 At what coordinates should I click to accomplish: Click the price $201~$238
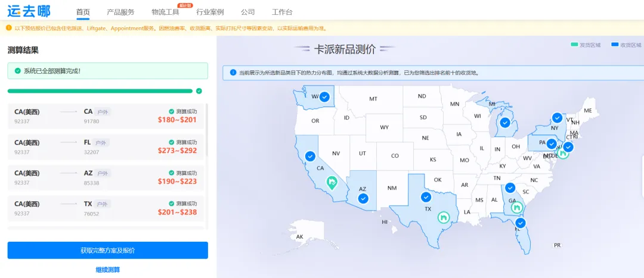point(177,212)
